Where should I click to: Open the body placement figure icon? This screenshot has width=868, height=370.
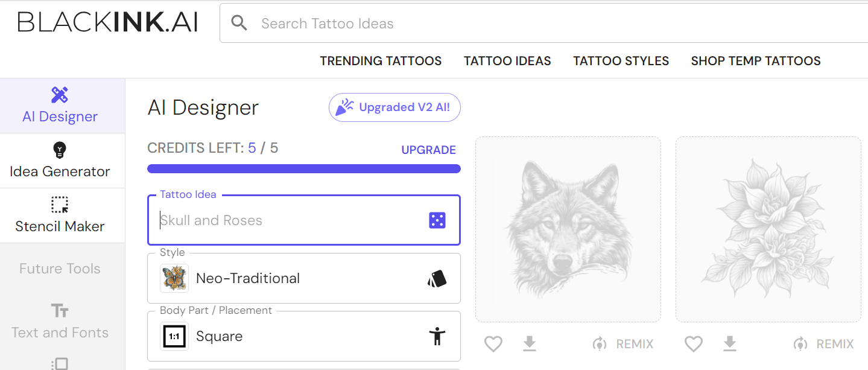click(437, 336)
